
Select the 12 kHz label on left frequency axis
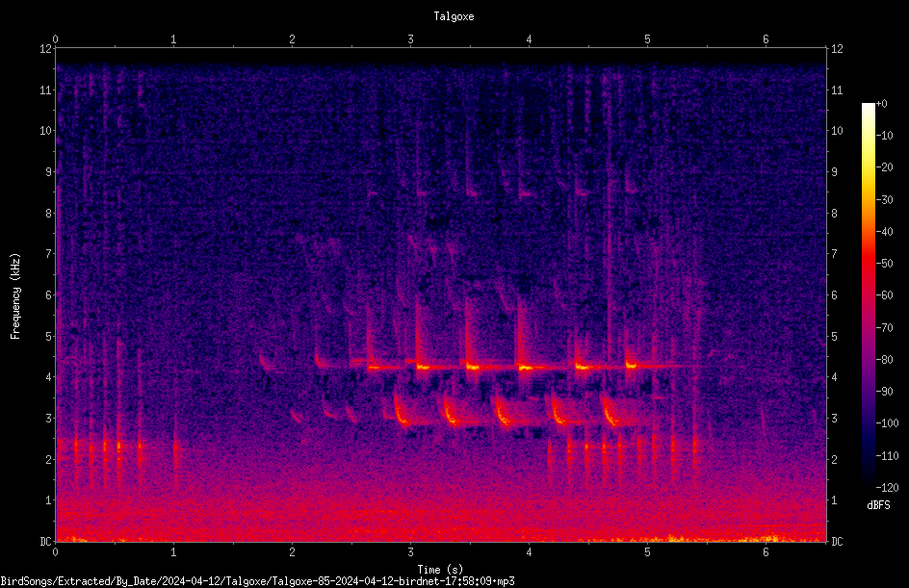pyautogui.click(x=46, y=49)
